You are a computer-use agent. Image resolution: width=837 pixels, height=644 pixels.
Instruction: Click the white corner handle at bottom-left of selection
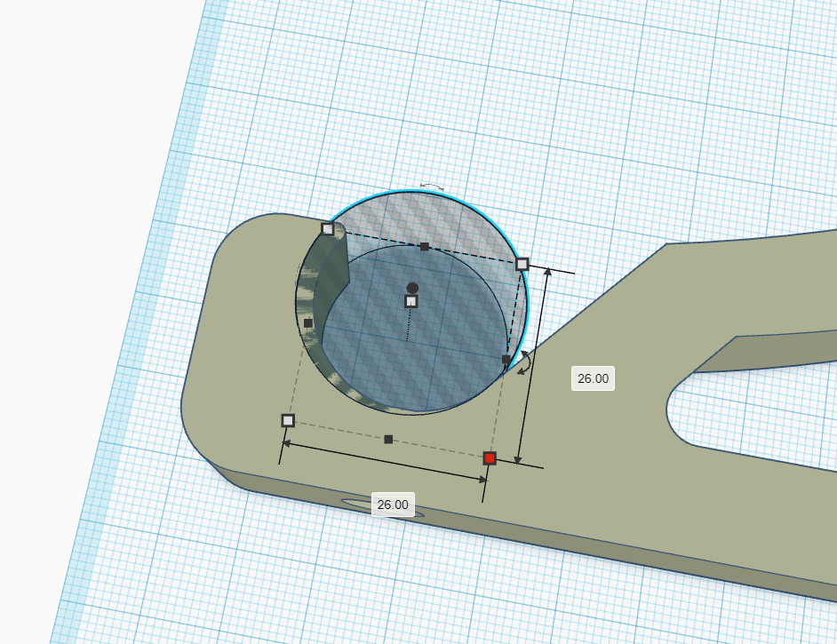(x=288, y=420)
